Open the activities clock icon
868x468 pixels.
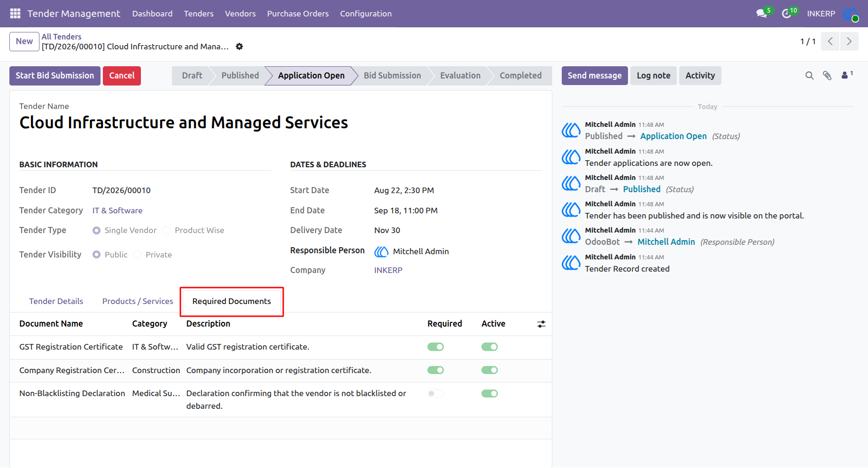coord(786,14)
